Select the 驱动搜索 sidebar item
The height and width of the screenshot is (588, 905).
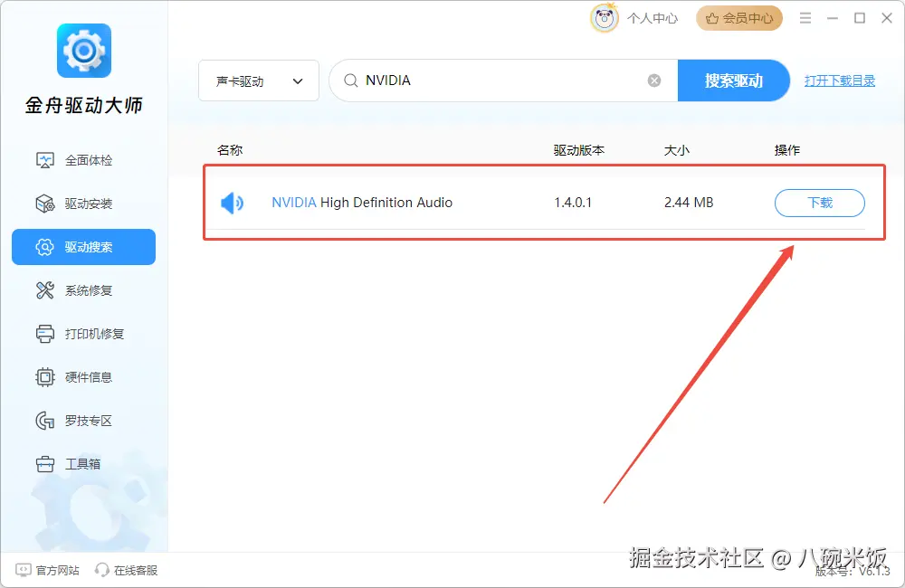[83, 247]
